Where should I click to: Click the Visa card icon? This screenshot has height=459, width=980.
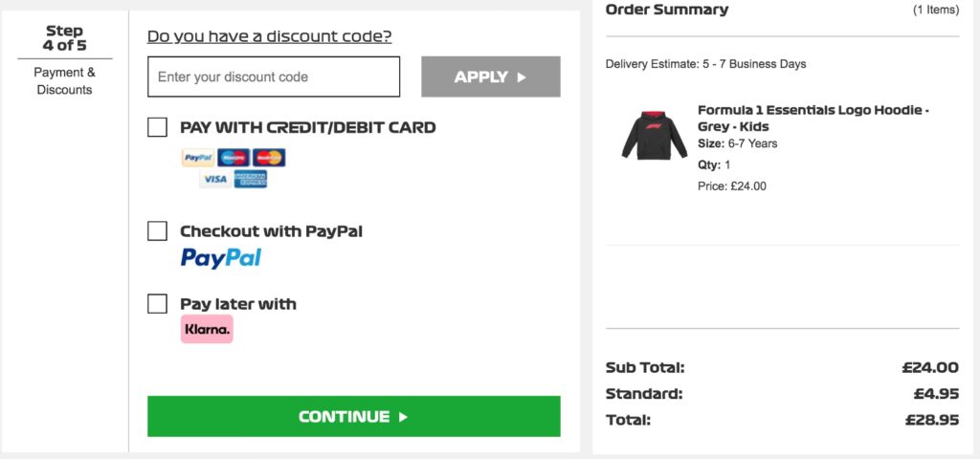click(214, 179)
